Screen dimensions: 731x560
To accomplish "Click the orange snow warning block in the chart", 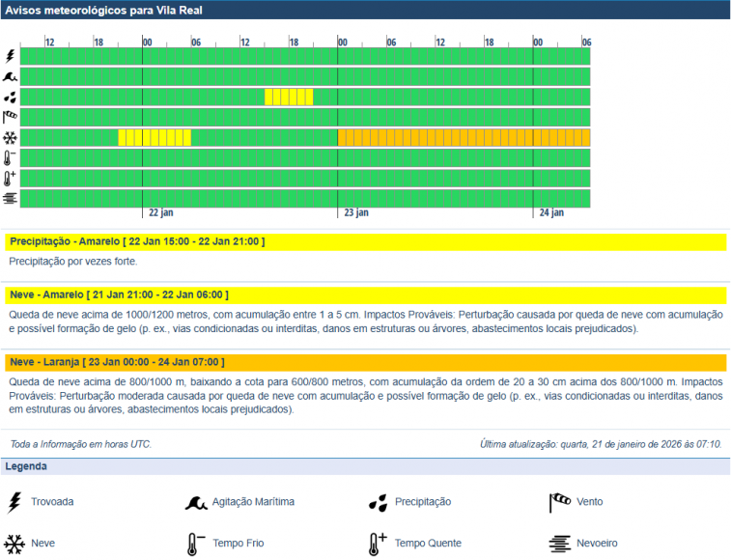I will (464, 138).
